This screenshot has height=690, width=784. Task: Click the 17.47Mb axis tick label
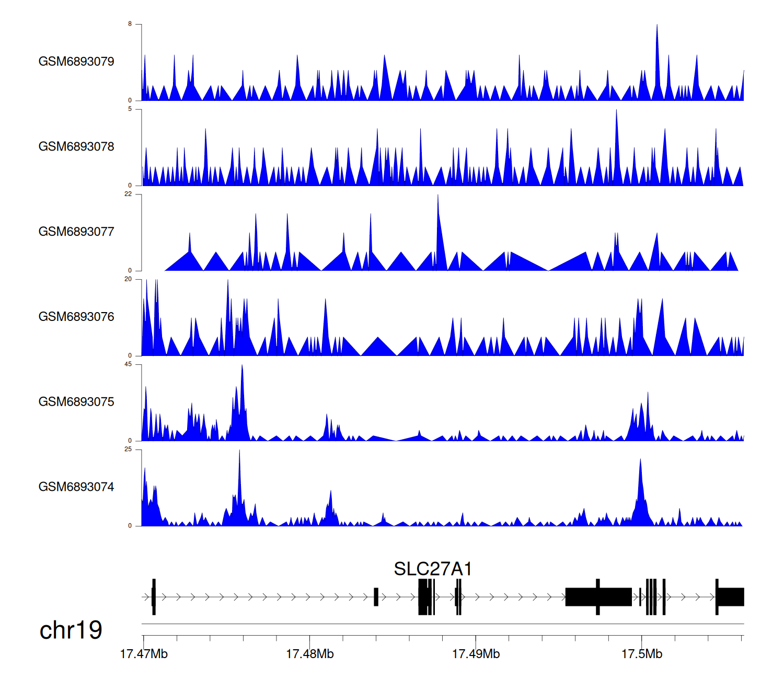(144, 654)
